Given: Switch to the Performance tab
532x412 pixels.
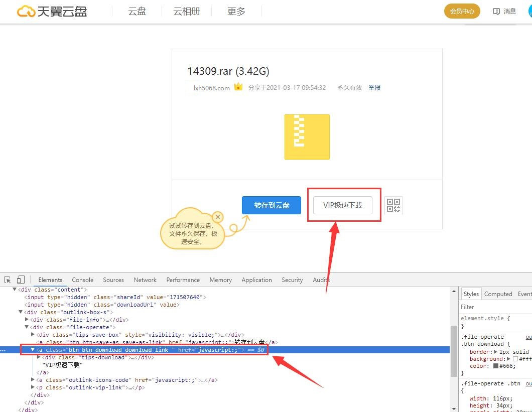Looking at the screenshot, I should 183,280.
